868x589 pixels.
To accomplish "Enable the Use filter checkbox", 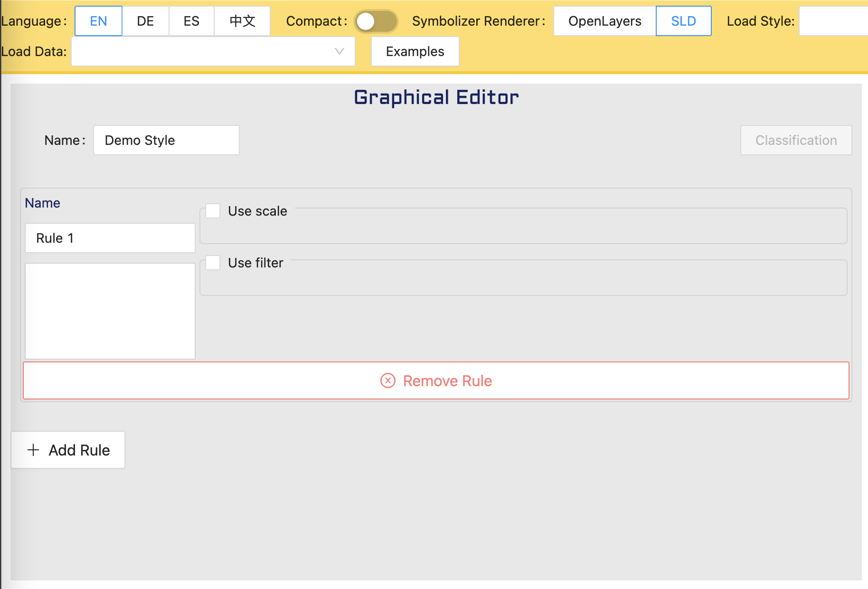I will (x=213, y=263).
